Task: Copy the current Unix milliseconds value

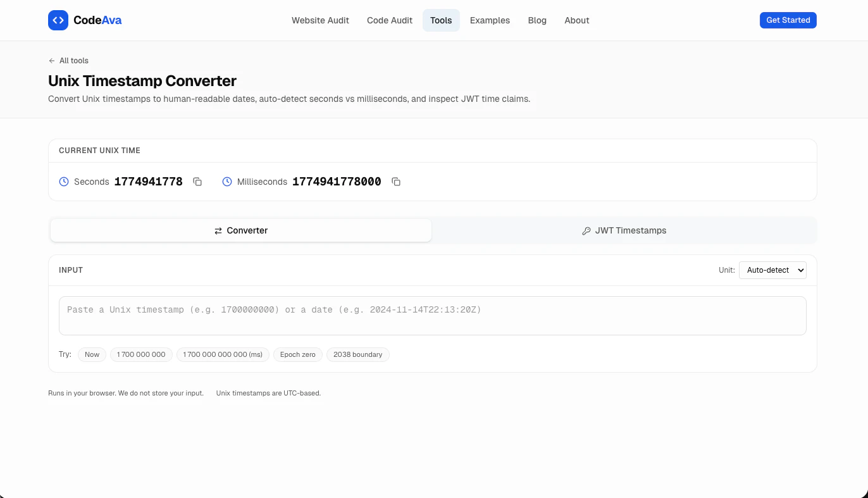Action: click(396, 182)
